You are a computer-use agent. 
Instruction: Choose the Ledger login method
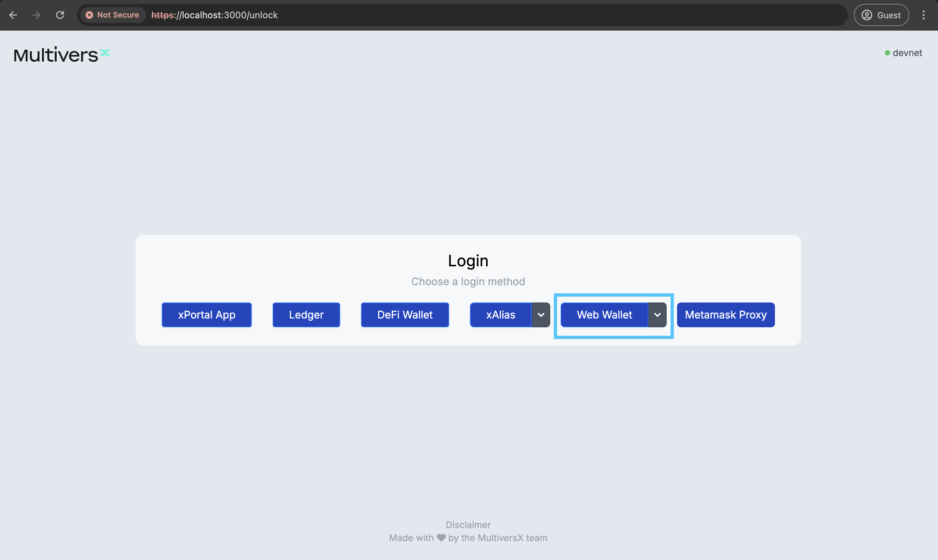pos(306,315)
